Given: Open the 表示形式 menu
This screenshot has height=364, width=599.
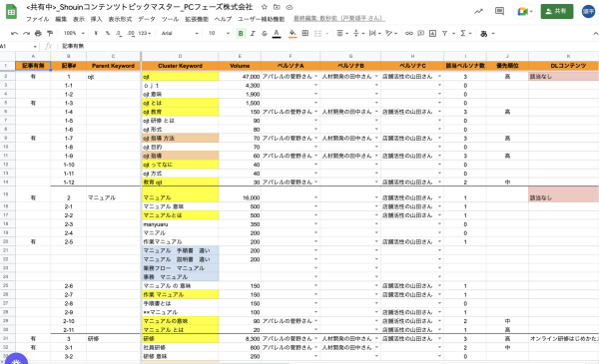Looking at the screenshot, I should [120, 19].
